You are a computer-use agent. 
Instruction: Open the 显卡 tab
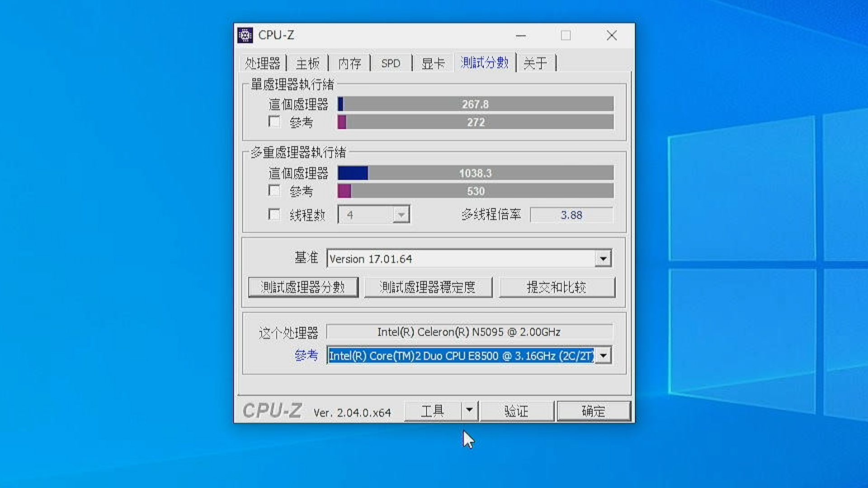tap(432, 63)
